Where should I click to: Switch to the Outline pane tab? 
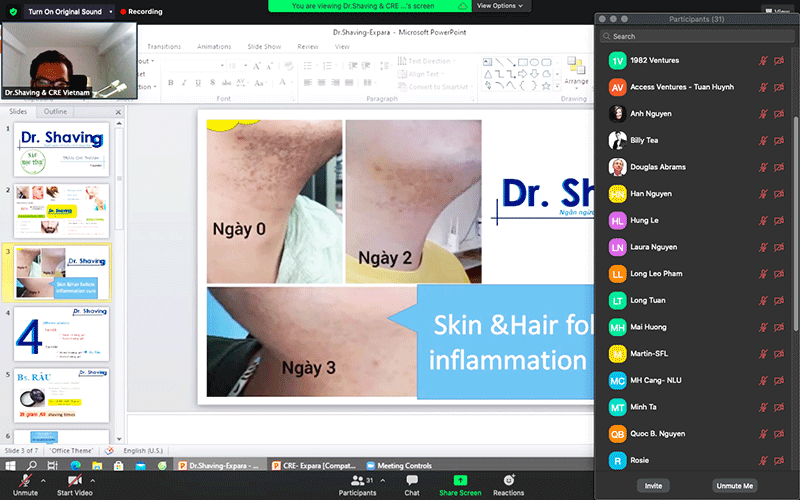tap(55, 111)
